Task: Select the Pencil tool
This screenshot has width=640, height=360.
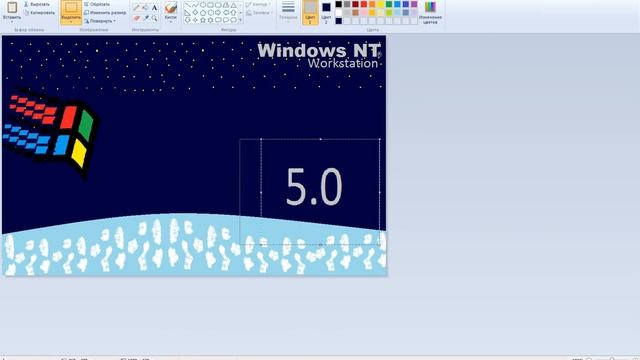Action: [136, 7]
